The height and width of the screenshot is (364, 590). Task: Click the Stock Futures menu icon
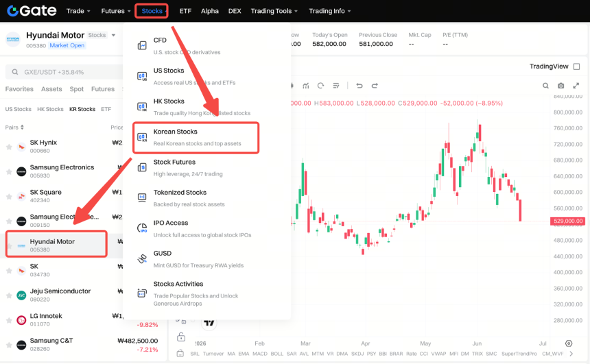tap(142, 167)
